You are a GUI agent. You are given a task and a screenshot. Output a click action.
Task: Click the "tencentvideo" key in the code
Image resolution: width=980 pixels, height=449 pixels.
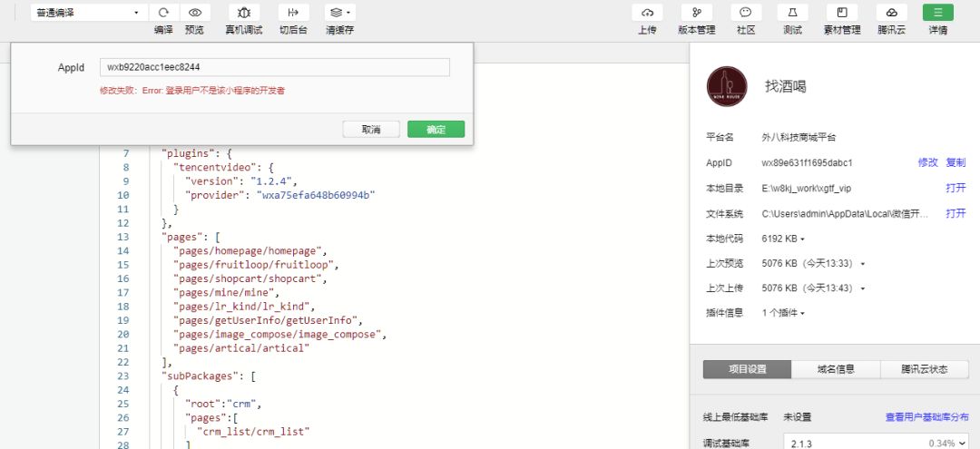[x=217, y=168]
